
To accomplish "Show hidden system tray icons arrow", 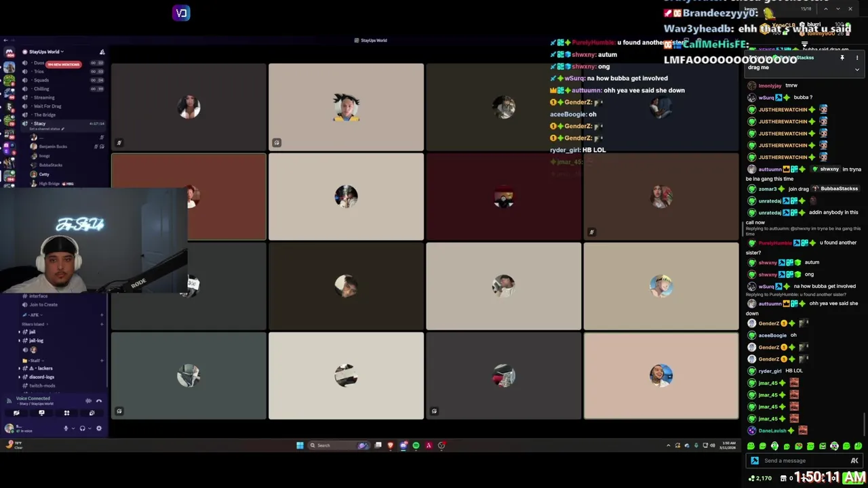I will tap(669, 445).
